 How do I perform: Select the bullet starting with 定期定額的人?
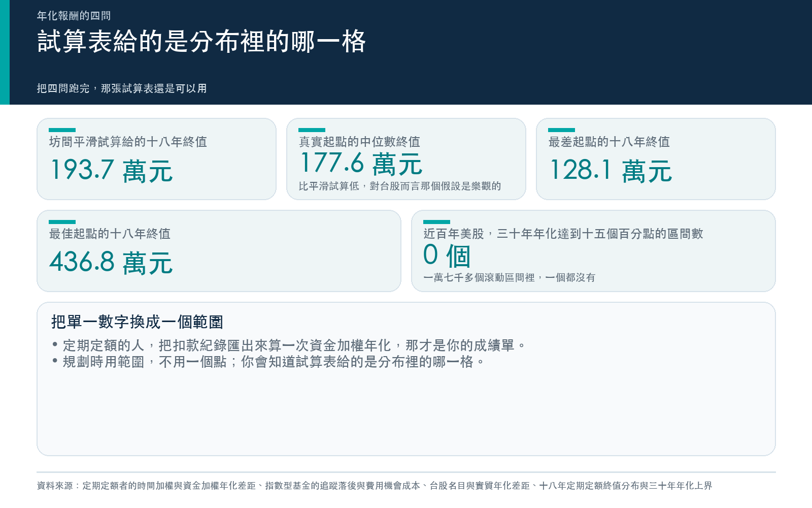point(289,345)
